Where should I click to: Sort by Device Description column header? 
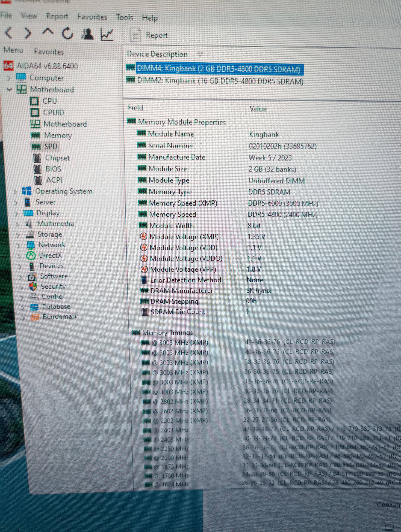pyautogui.click(x=157, y=54)
